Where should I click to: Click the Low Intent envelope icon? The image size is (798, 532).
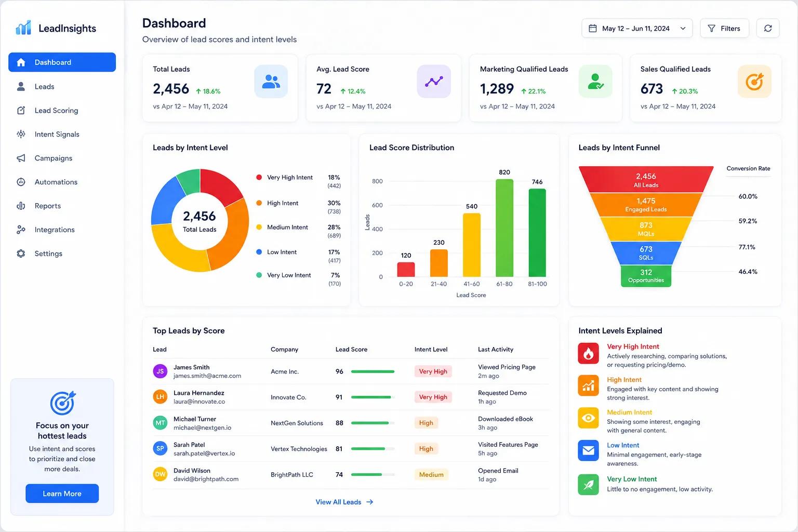(x=588, y=450)
